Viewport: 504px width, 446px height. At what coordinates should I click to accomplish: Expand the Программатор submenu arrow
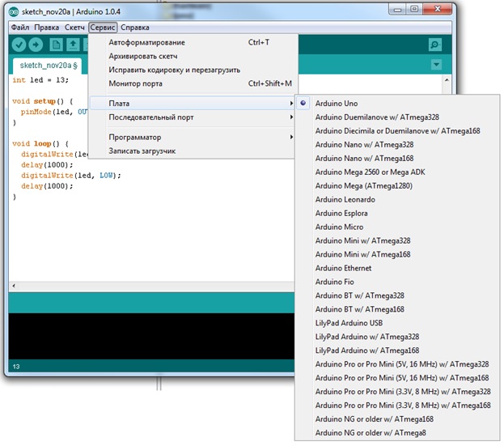click(291, 137)
